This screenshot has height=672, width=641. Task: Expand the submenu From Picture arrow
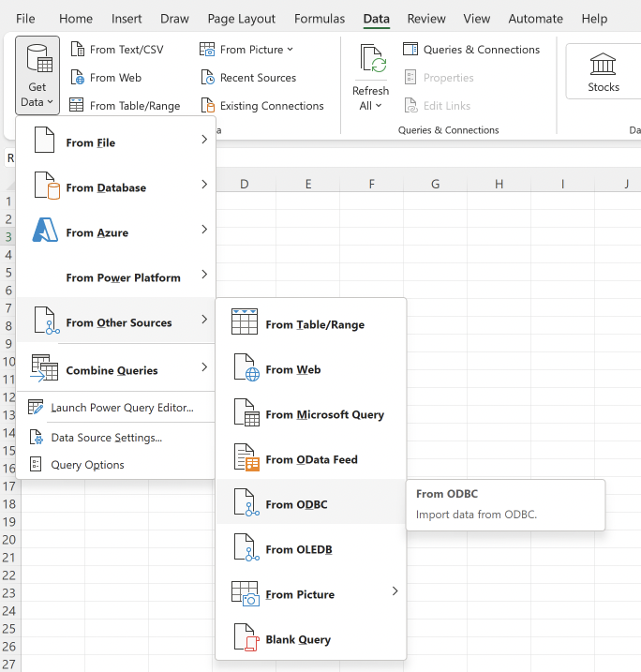(x=395, y=591)
